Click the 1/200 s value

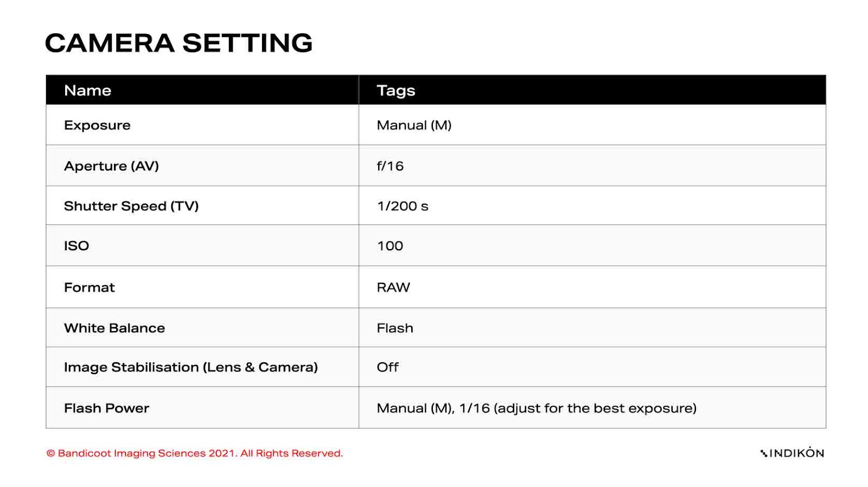[403, 206]
